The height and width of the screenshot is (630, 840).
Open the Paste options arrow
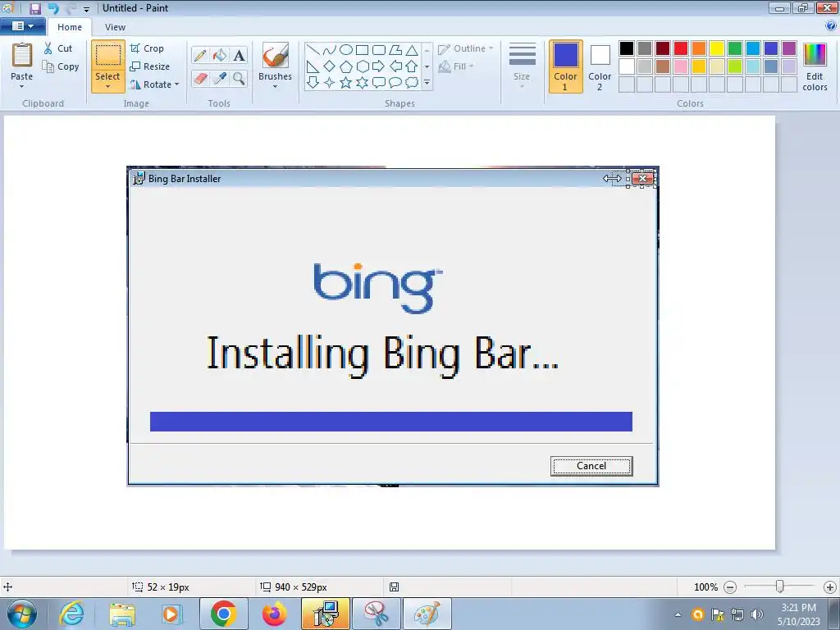(x=22, y=87)
